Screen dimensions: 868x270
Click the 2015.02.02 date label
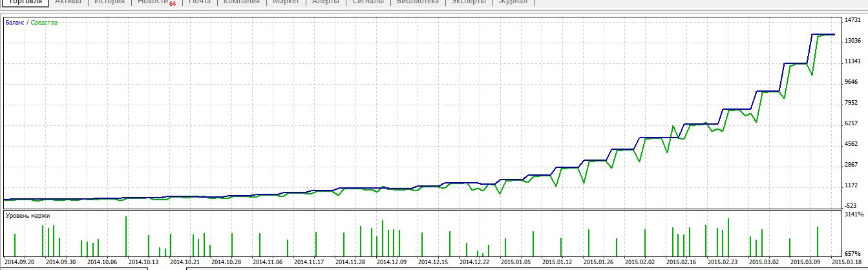[x=639, y=262]
